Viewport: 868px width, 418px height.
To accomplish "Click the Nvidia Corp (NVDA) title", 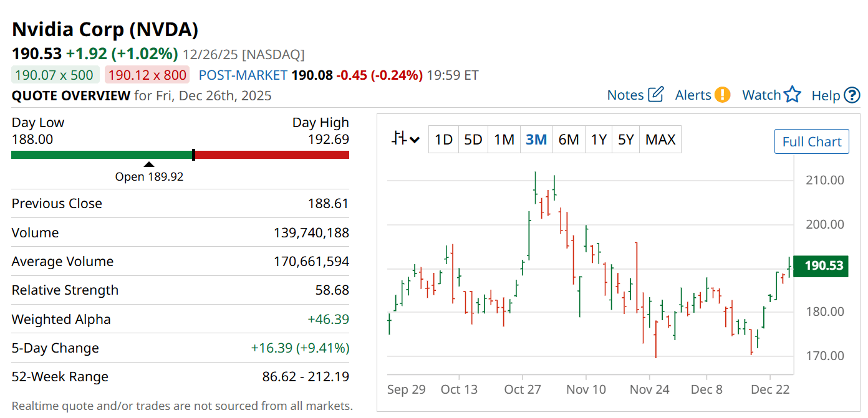I will [x=105, y=29].
